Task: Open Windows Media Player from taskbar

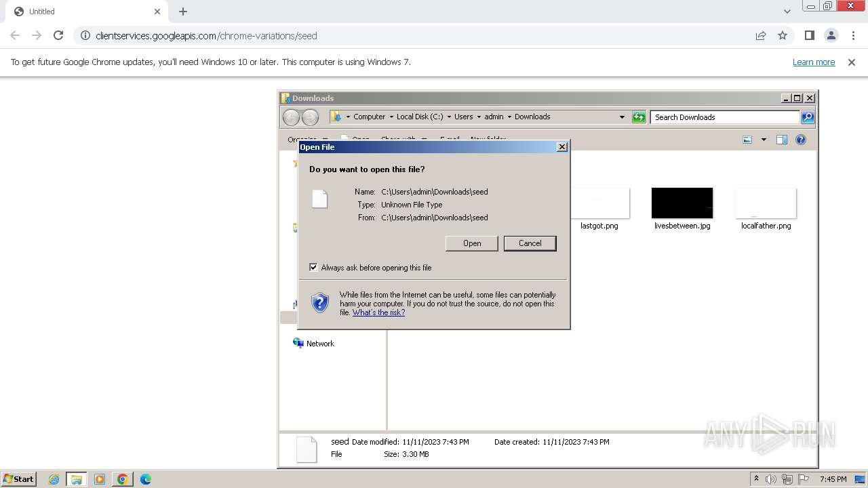Action: pos(100,479)
